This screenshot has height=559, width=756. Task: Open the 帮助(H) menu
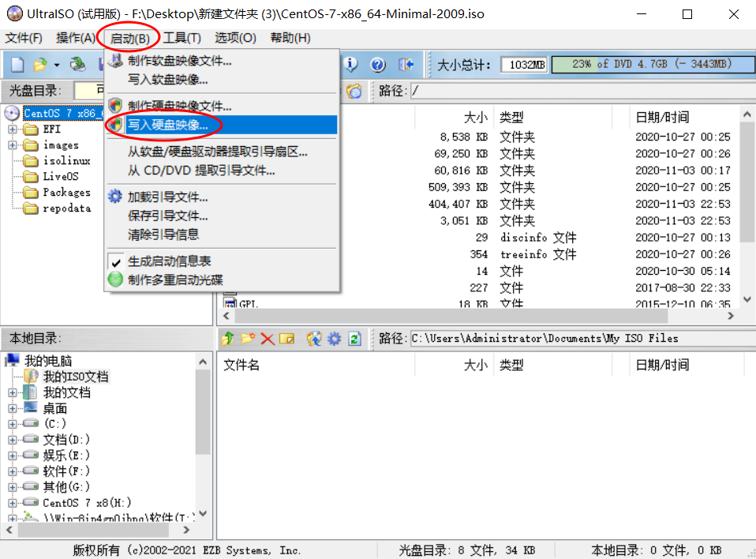pyautogui.click(x=290, y=38)
